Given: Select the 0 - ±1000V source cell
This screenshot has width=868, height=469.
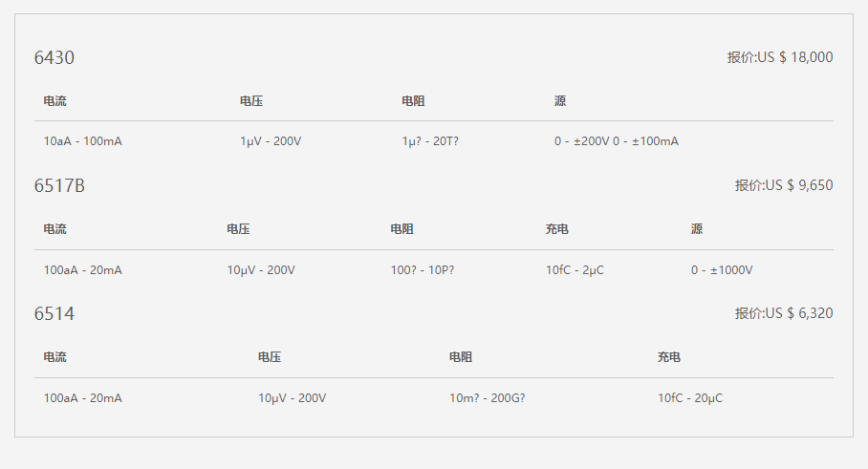Looking at the screenshot, I should [x=722, y=270].
